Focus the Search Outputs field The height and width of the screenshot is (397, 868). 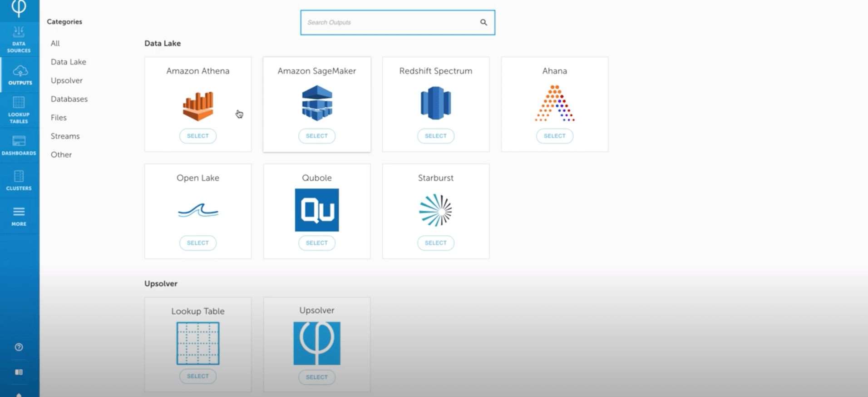390,22
